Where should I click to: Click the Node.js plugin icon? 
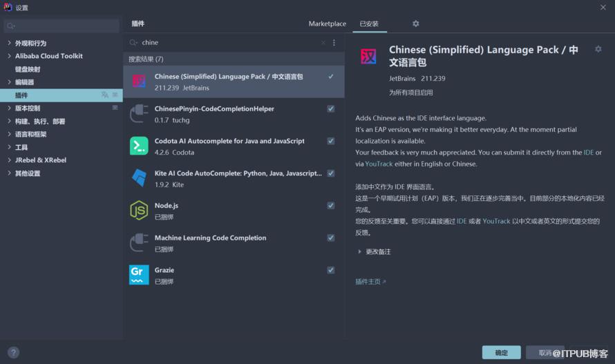coord(139,210)
